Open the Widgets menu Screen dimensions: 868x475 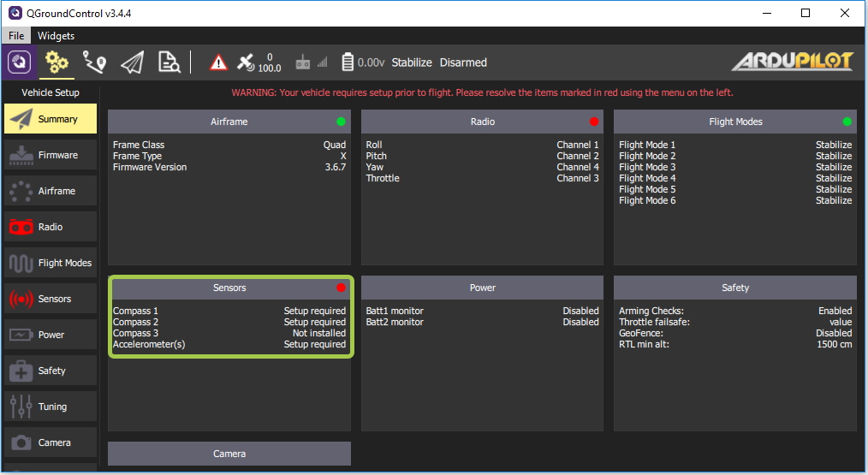click(56, 35)
